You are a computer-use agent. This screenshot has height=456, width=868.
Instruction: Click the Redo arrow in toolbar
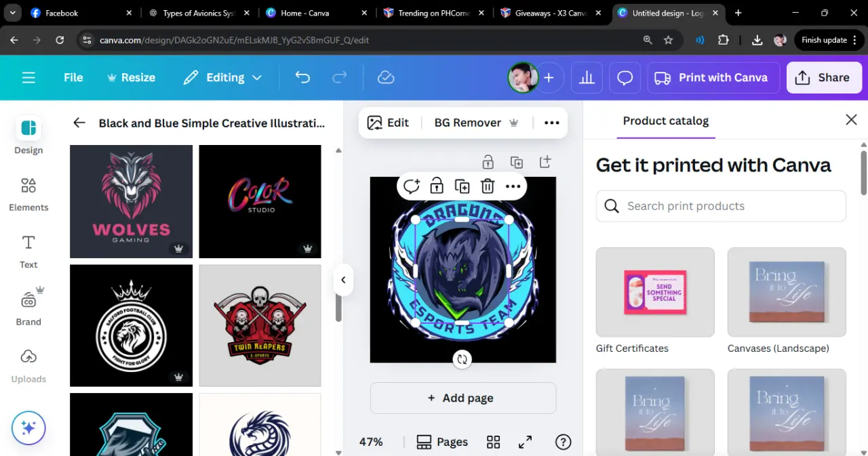(340, 77)
